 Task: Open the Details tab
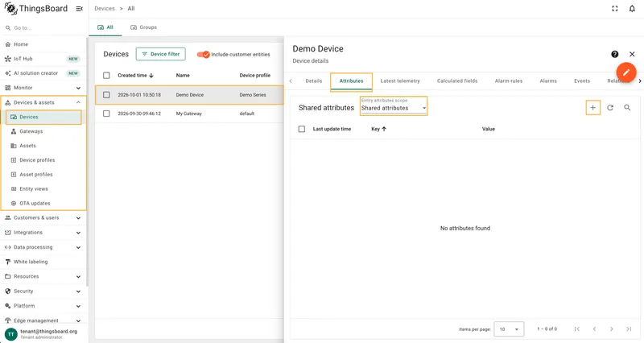point(314,81)
